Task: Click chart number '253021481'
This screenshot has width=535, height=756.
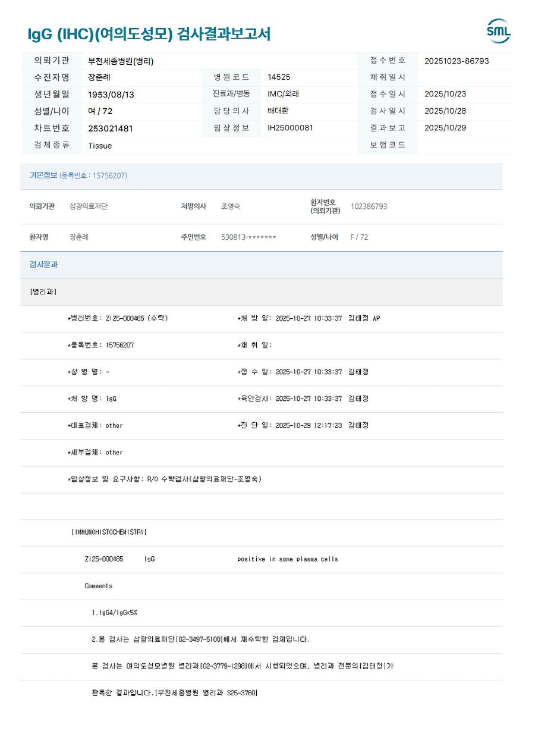Action: point(111,128)
